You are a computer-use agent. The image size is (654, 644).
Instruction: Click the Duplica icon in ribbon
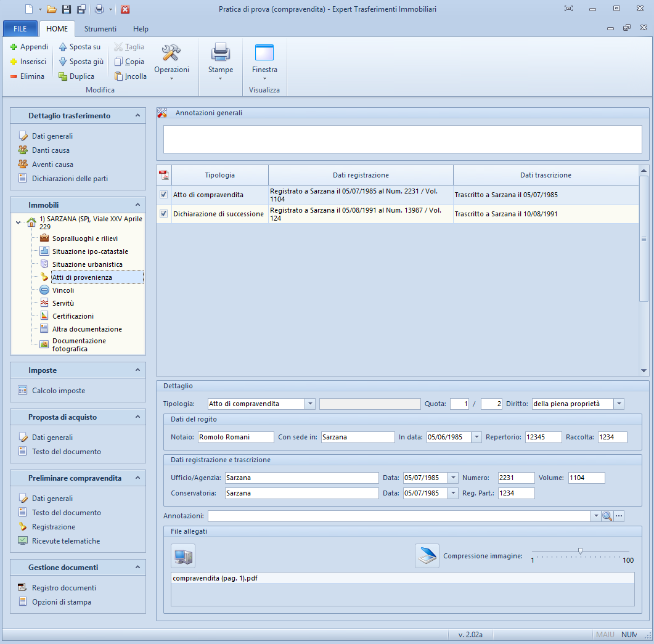63,76
